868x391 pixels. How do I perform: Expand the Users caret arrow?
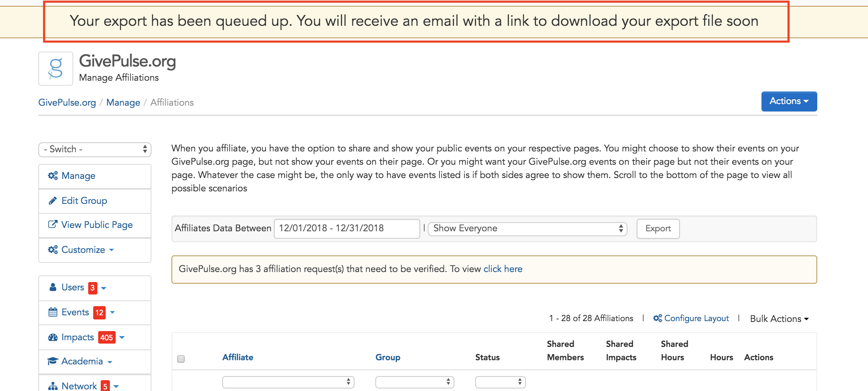pyautogui.click(x=104, y=288)
